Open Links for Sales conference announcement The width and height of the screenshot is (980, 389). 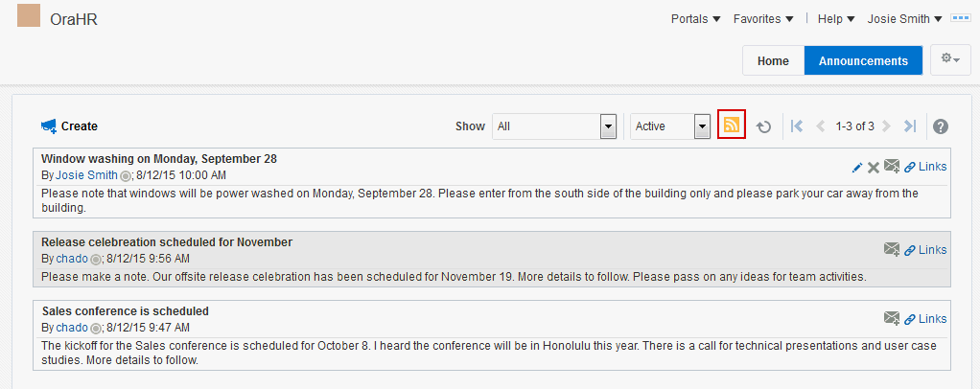click(925, 319)
